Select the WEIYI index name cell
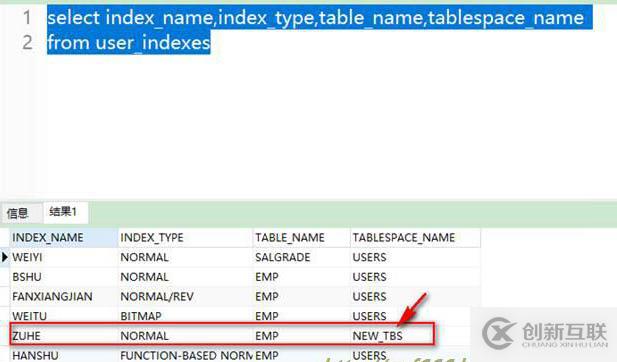Image resolution: width=617 pixels, height=362 pixels. [x=64, y=257]
